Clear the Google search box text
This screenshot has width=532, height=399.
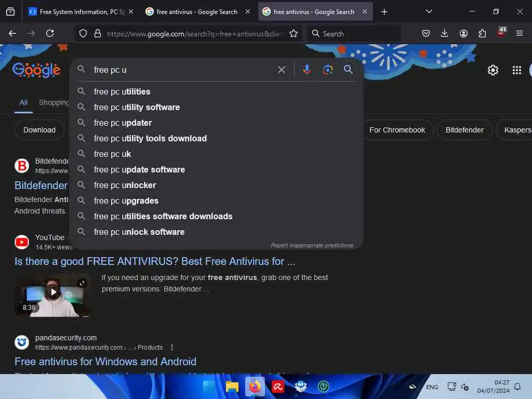pyautogui.click(x=281, y=70)
